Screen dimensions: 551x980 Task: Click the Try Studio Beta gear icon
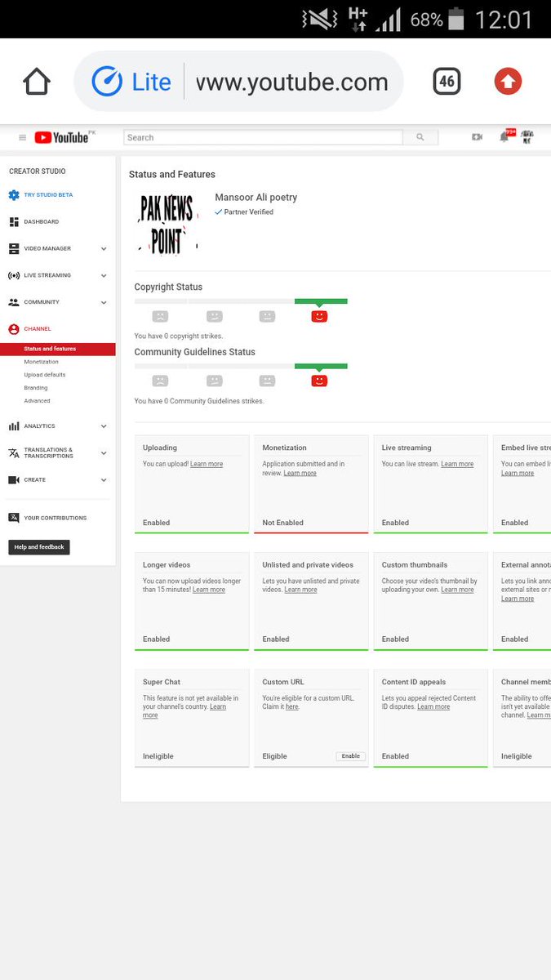[x=14, y=195]
